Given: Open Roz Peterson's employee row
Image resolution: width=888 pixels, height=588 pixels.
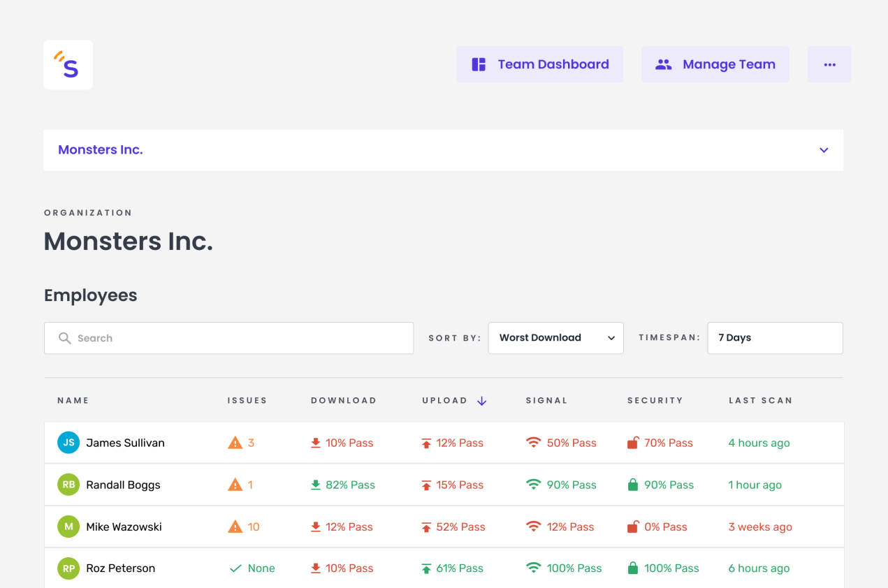Looking at the screenshot, I should click(444, 568).
